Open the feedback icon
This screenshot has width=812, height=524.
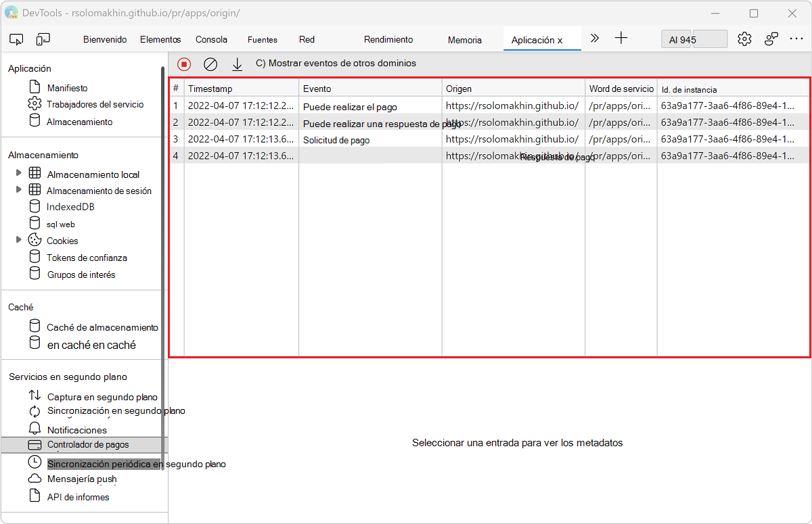click(771, 39)
